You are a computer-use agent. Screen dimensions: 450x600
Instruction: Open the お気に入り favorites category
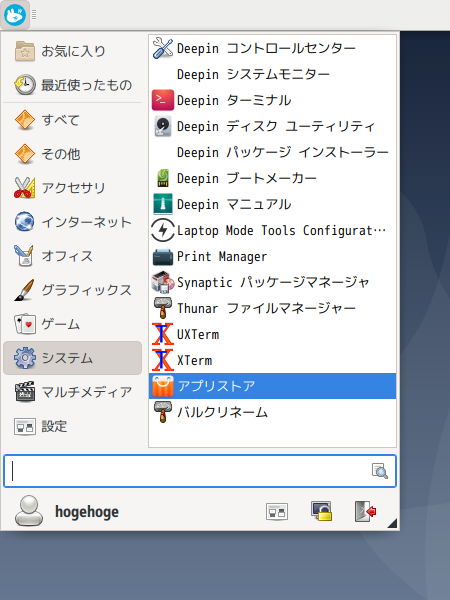(x=73, y=51)
